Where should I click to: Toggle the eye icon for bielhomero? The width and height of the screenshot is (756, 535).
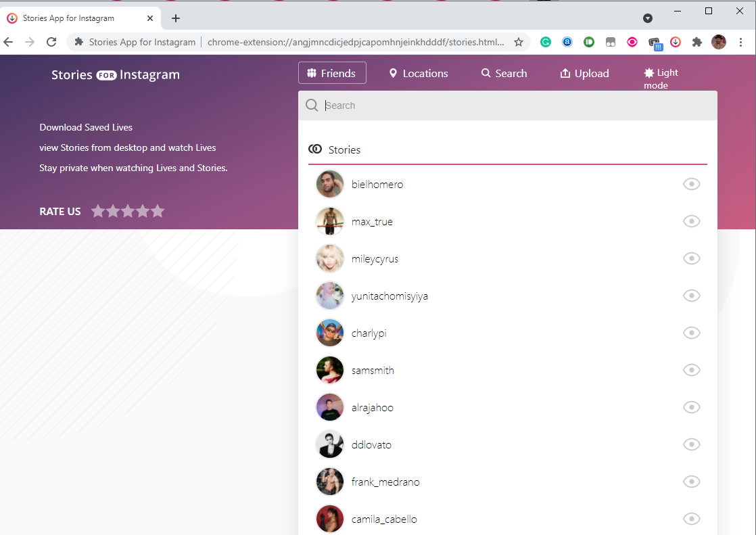pos(691,184)
